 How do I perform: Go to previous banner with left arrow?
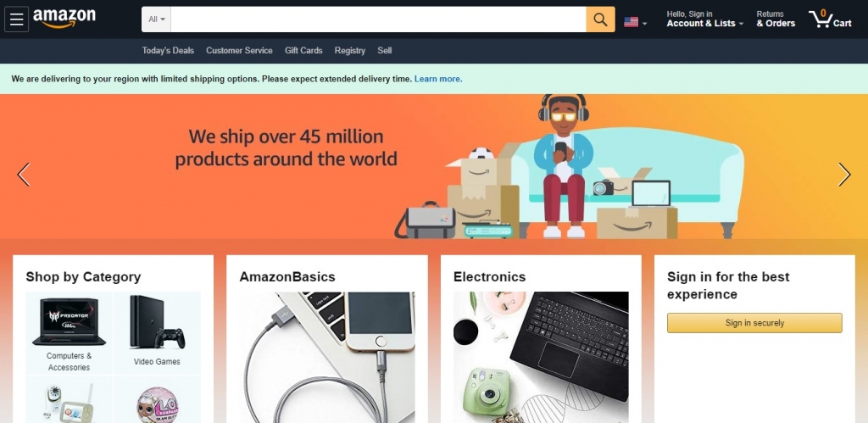coord(23,175)
